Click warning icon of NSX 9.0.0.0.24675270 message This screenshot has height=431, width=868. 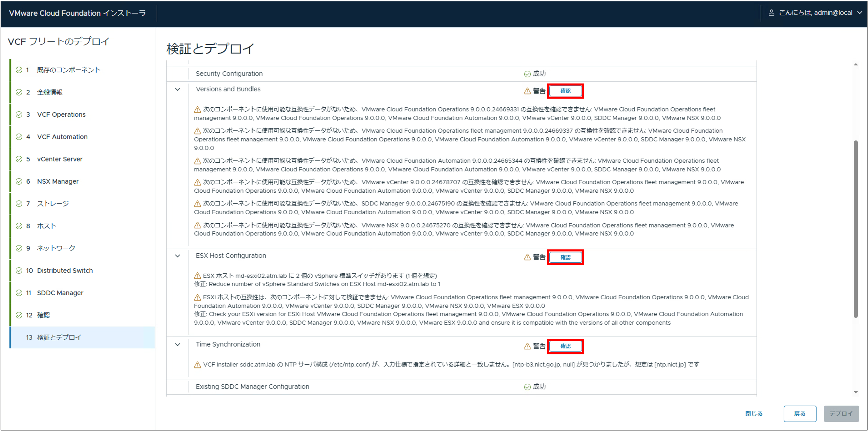click(x=197, y=225)
